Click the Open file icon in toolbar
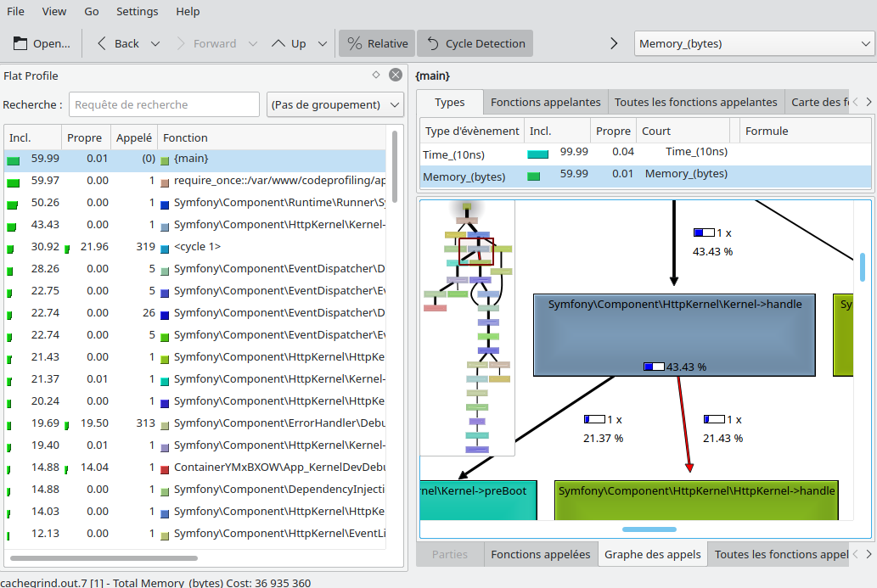Screen dimensions: 877x588 click(x=20, y=43)
